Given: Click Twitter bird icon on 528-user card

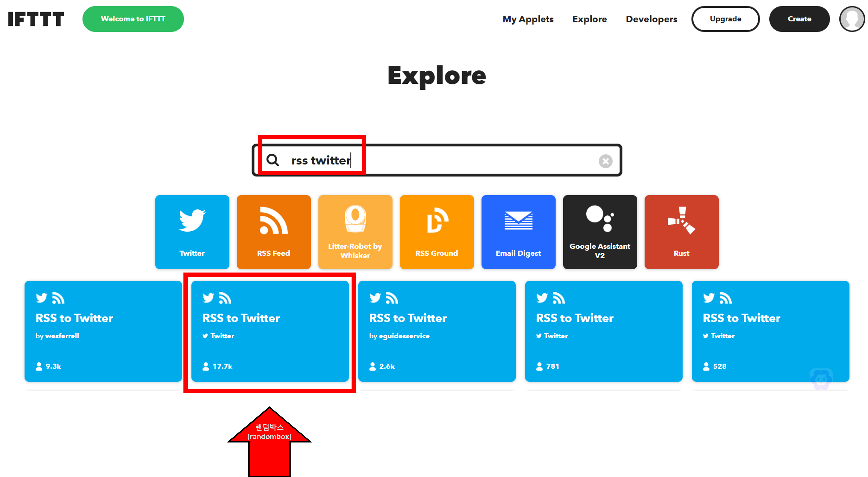Looking at the screenshot, I should pos(709,298).
